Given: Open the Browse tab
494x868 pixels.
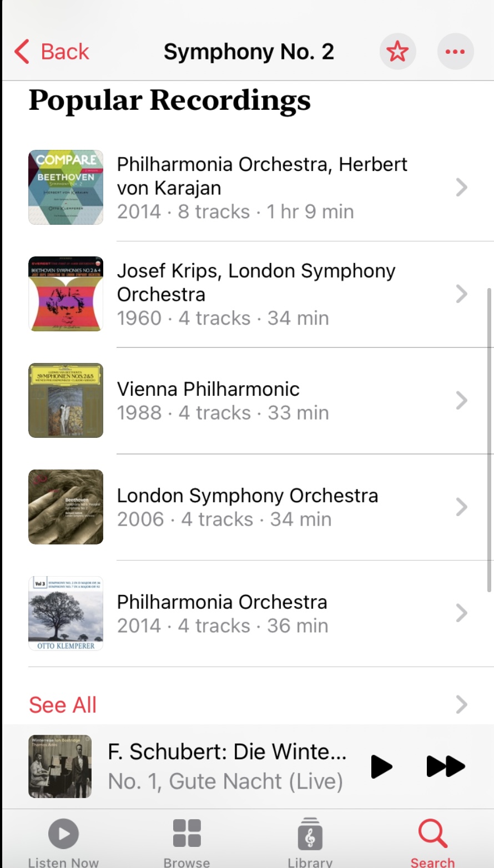Looking at the screenshot, I should click(x=186, y=841).
